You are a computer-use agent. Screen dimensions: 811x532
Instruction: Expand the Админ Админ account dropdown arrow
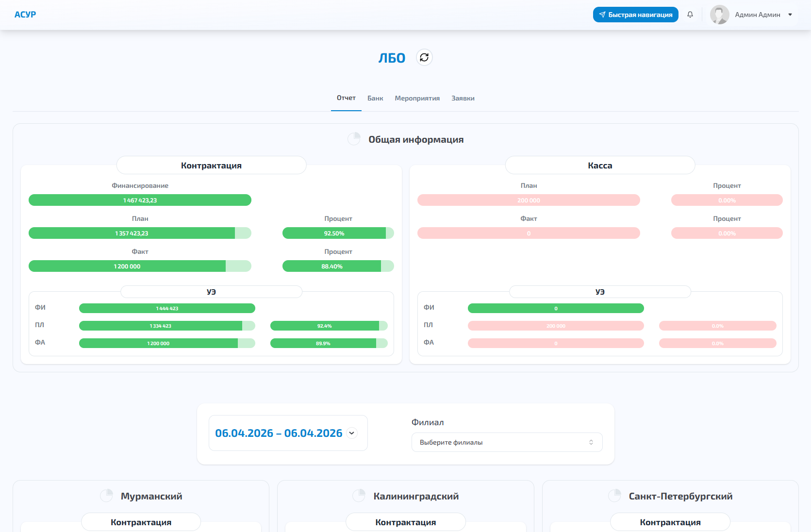pos(790,15)
